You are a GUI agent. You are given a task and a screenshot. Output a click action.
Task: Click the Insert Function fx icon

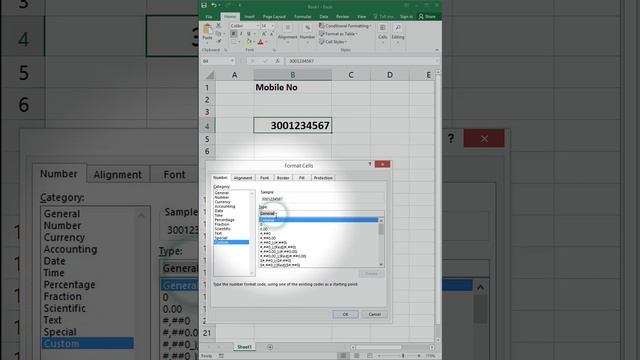[x=278, y=61]
